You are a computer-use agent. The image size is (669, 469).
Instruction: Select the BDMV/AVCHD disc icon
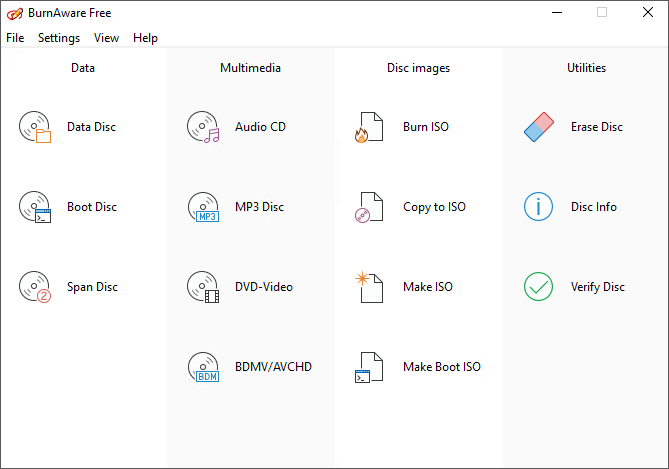203,367
